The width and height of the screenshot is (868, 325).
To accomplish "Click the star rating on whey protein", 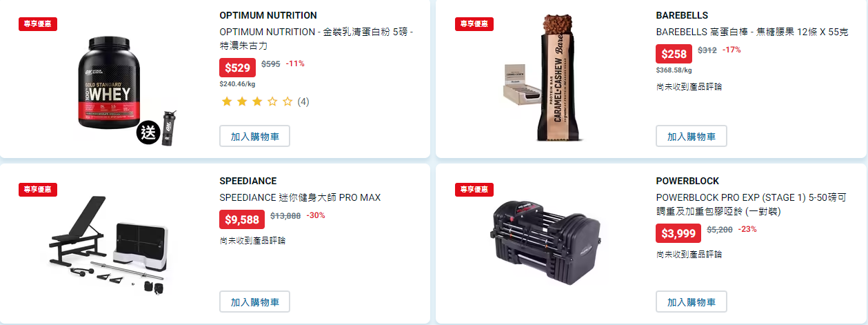I will [x=256, y=101].
